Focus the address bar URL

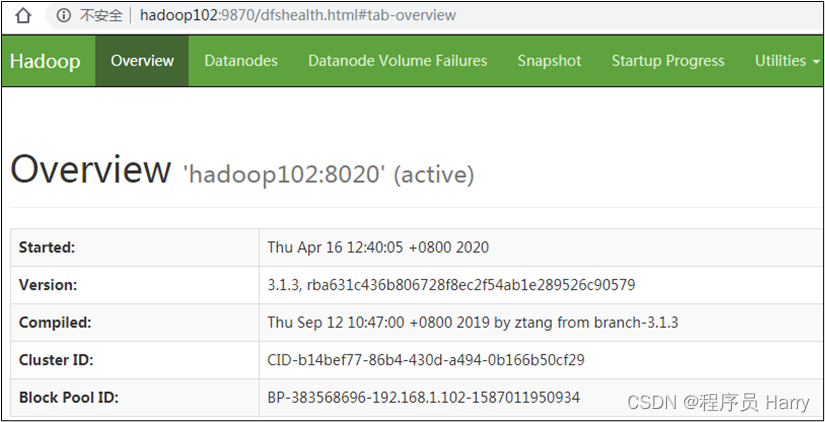coord(298,15)
